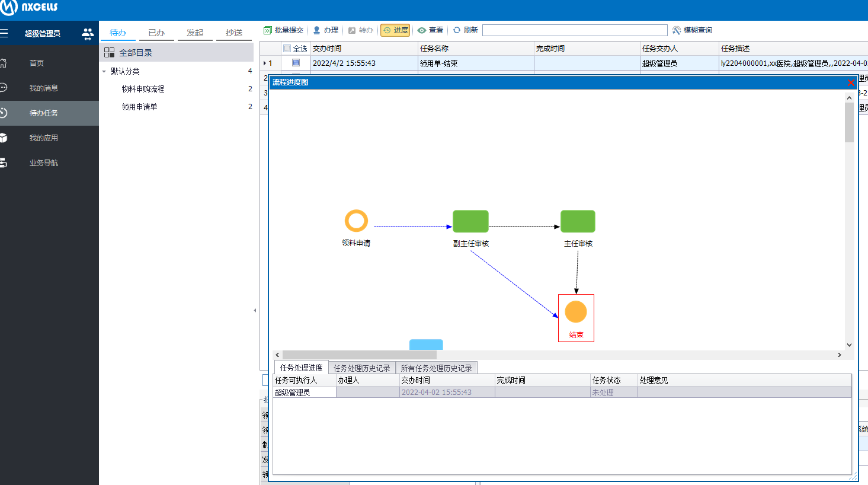Open 我的消息 in the sidebar
Screen dimensions: 868x485
click(x=43, y=88)
